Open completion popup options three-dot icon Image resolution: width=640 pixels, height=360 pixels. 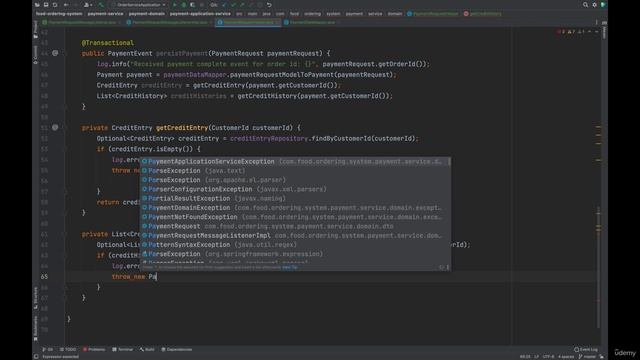[x=448, y=267]
